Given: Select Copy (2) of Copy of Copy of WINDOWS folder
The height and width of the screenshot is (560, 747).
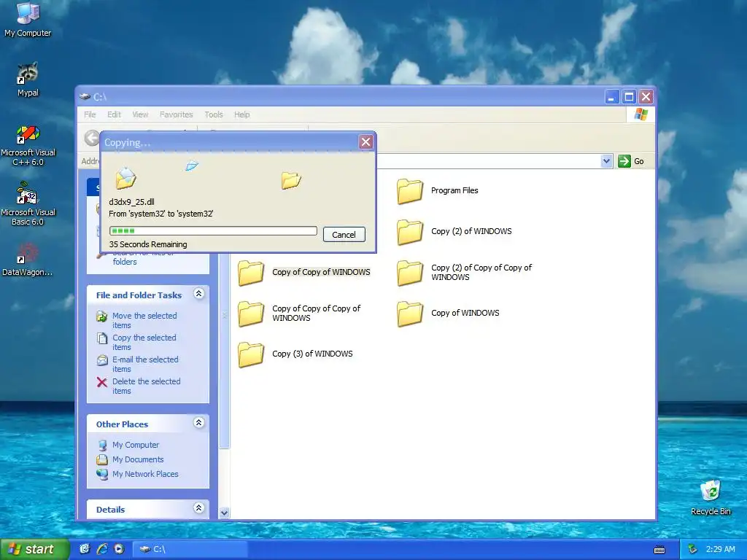Looking at the screenshot, I should [x=465, y=273].
